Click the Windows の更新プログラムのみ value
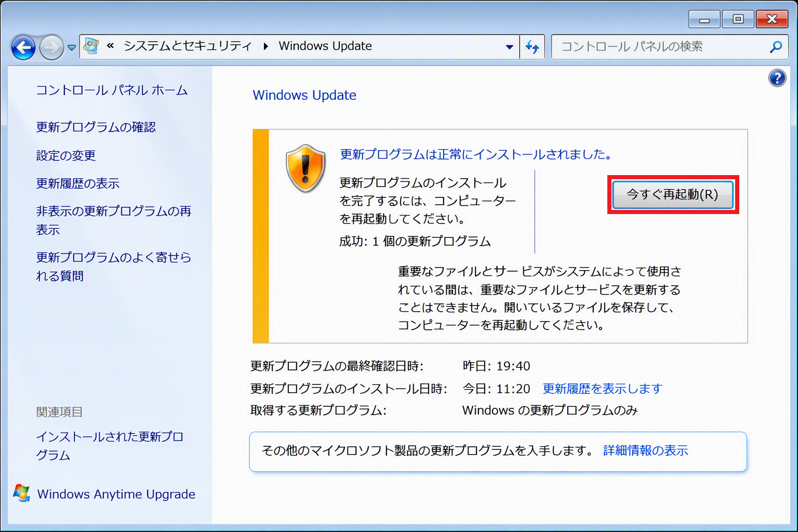The image size is (798, 532). [x=550, y=410]
